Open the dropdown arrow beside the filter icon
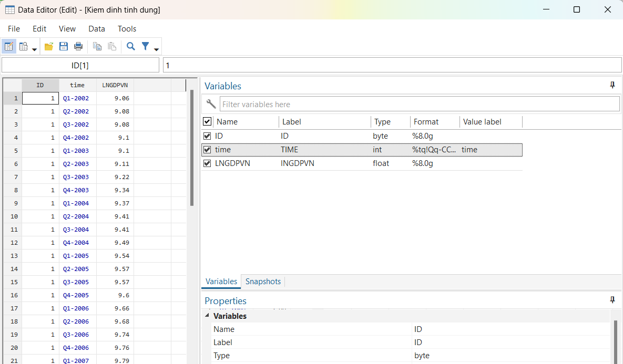 tap(156, 49)
